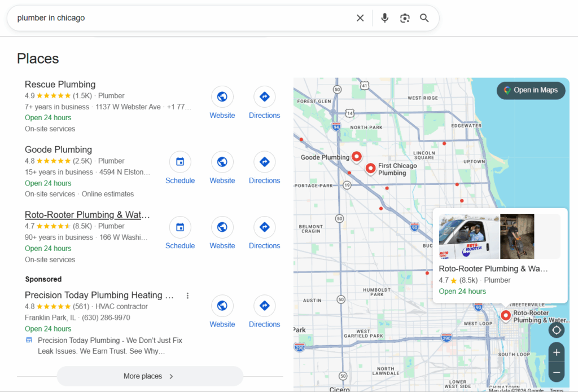578x392 pixels.
Task: Click HUMBOLDT PARK label on map
Action: pos(376,292)
